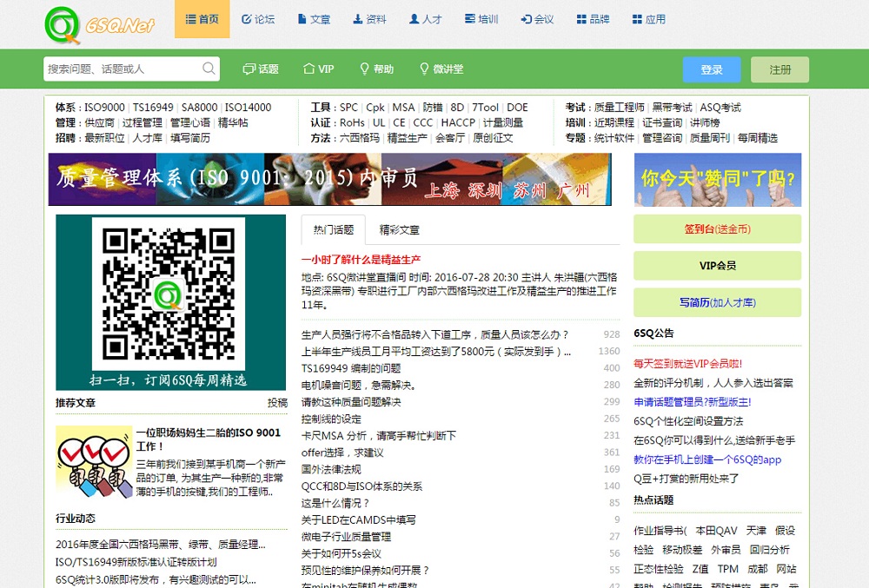Open the 近期课程 training link

[x=614, y=122]
